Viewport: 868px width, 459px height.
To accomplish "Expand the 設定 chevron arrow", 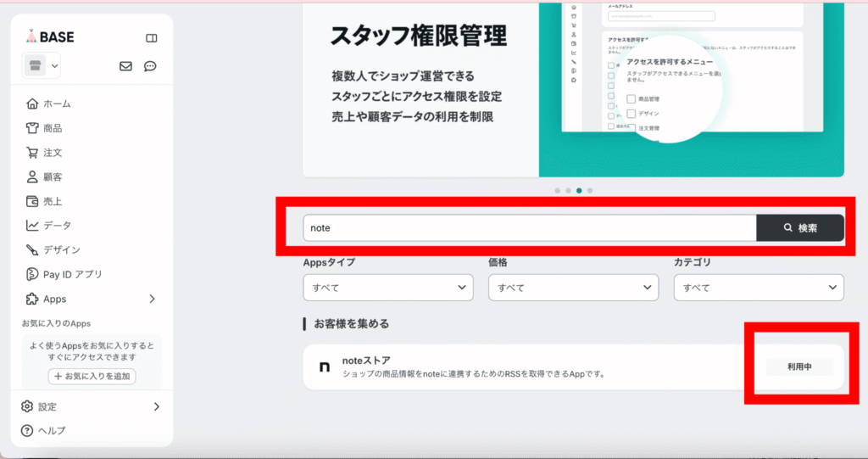I will [x=157, y=406].
